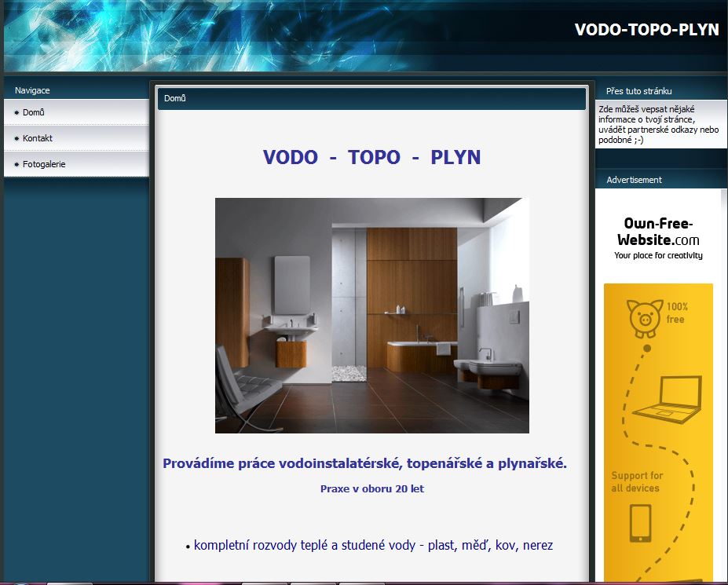Click the bathroom photo in the content area

tap(372, 316)
